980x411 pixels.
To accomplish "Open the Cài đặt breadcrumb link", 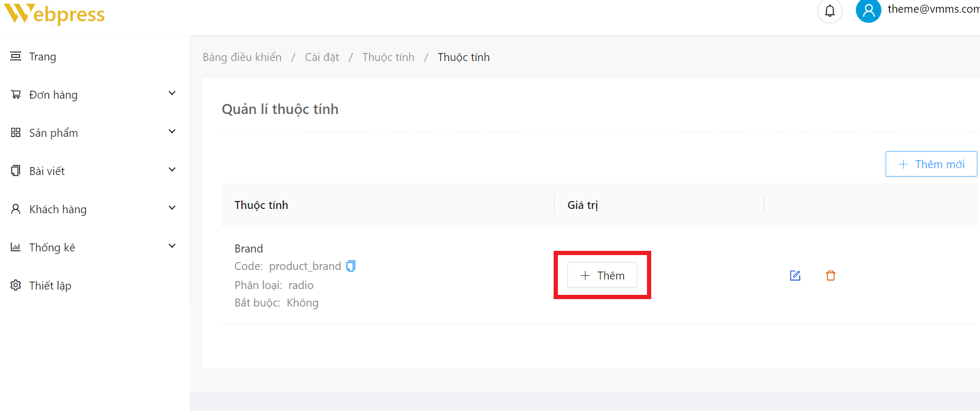I will click(321, 57).
